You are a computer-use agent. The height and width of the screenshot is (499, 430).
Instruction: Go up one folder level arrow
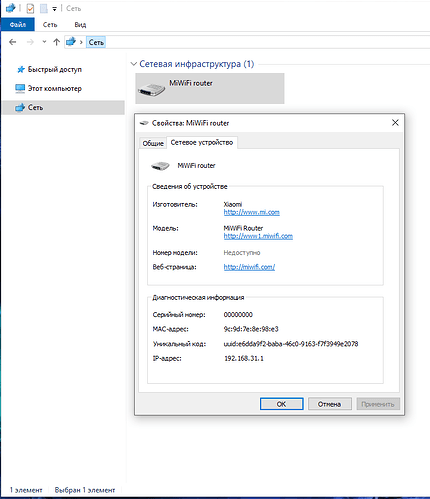point(56,42)
